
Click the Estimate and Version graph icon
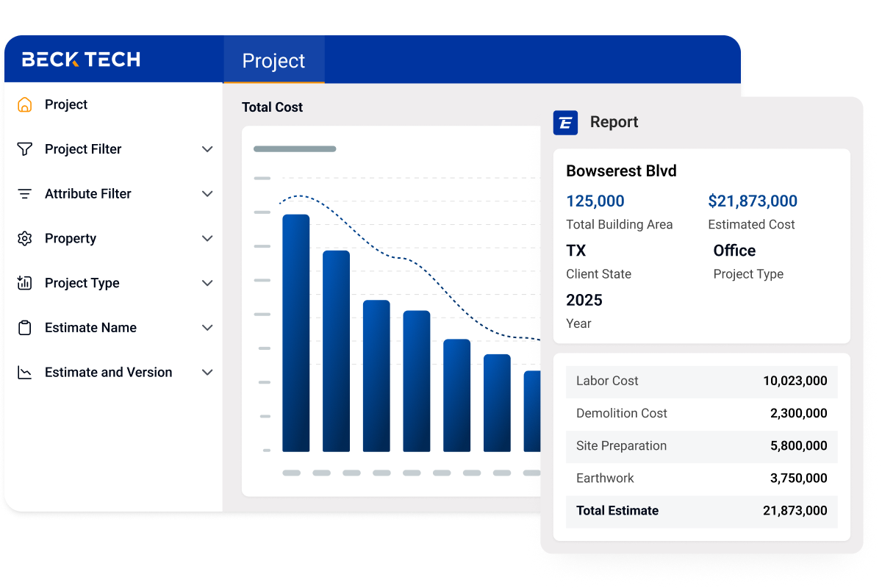[x=25, y=373]
